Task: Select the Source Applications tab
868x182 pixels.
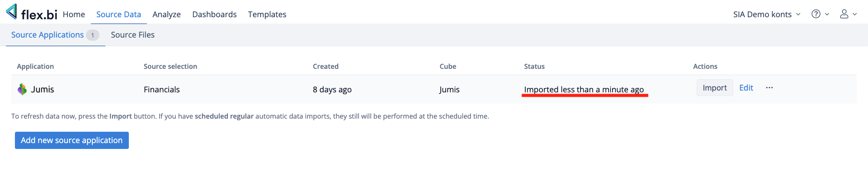Action: click(47, 35)
